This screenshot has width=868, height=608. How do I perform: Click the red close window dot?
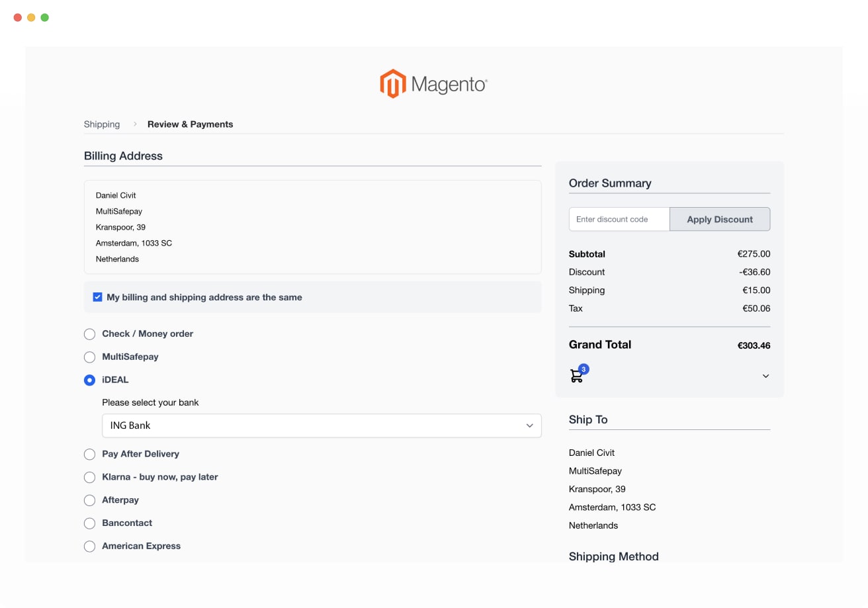[18, 18]
